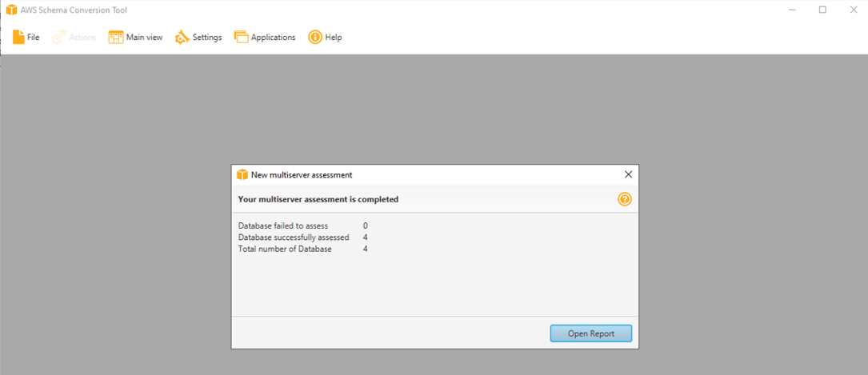Screen dimensions: 868x375
Task: Click the dialog title box icon
Action: [242, 175]
